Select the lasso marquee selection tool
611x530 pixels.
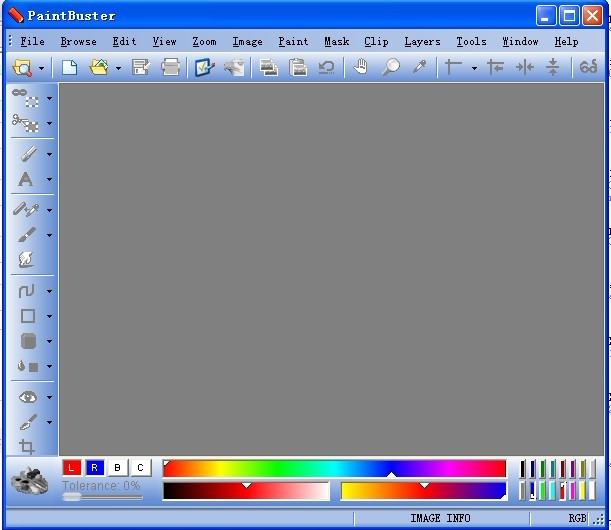[26, 98]
